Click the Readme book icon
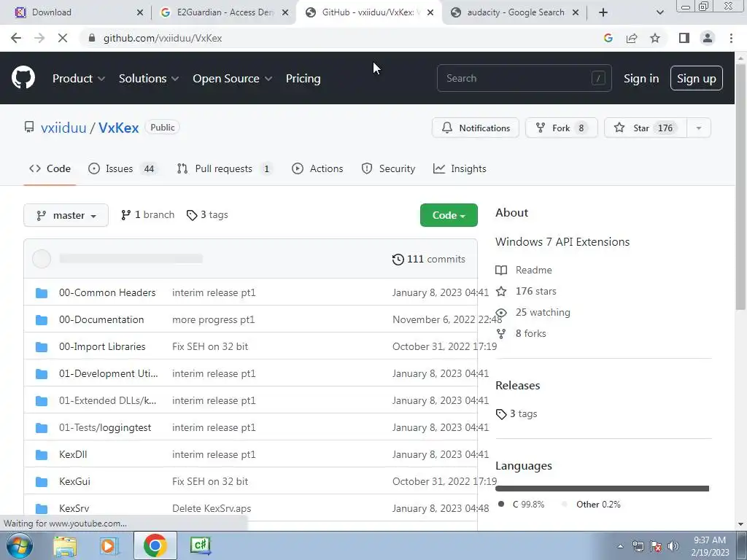 501,271
